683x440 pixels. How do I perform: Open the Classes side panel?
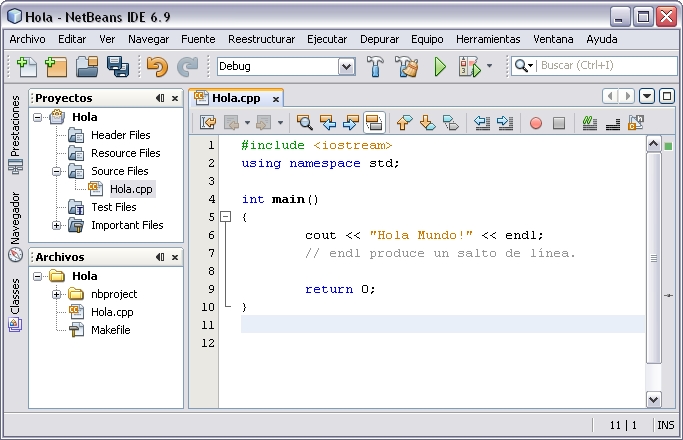coord(15,305)
